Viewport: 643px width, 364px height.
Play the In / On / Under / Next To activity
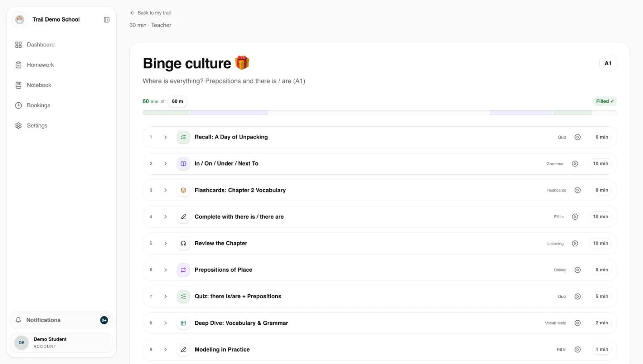[x=575, y=164]
